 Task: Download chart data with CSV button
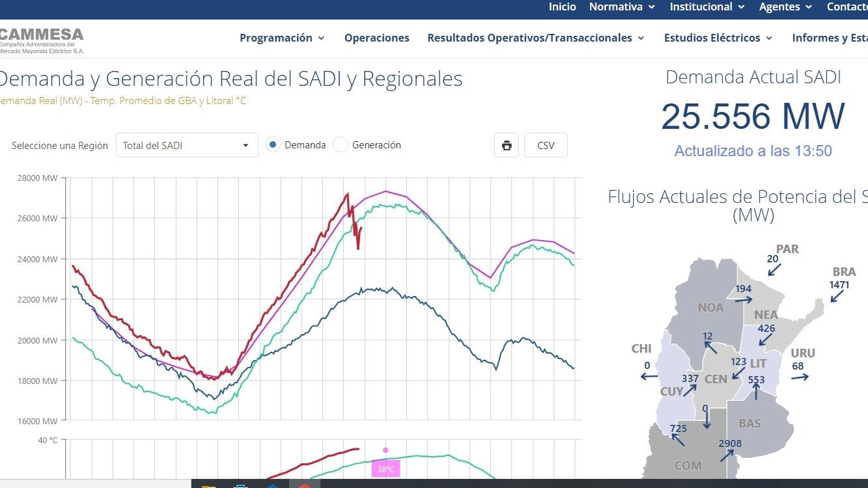tap(546, 145)
